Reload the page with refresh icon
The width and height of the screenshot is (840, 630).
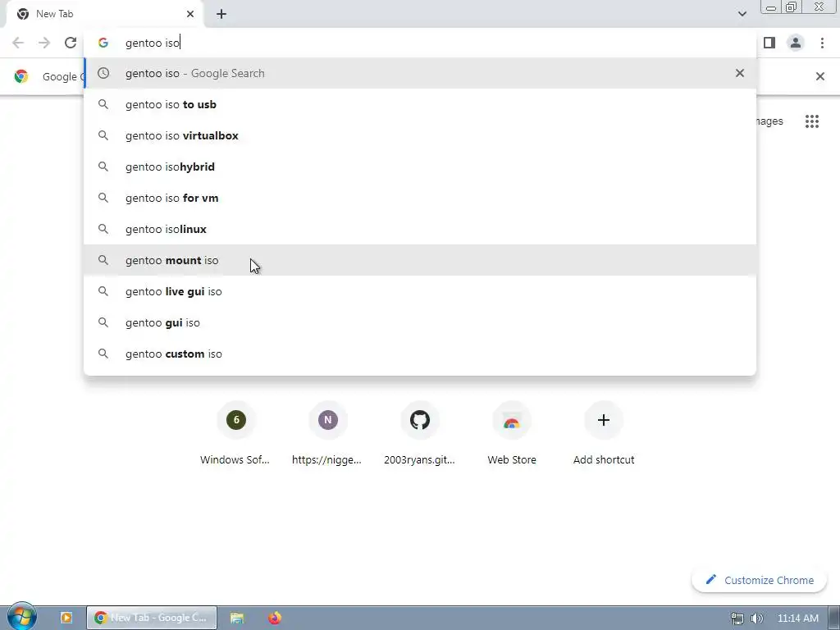tap(71, 43)
